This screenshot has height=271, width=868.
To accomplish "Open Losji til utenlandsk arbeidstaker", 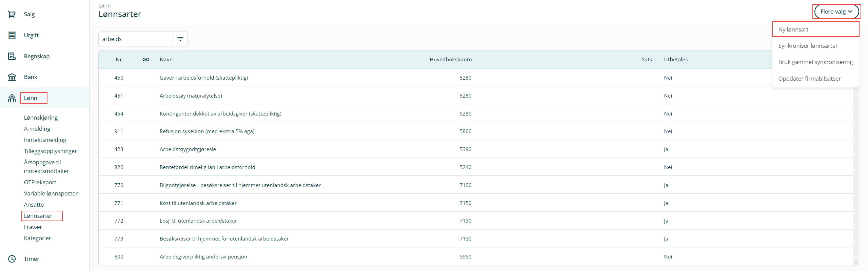I will [x=476, y=221].
